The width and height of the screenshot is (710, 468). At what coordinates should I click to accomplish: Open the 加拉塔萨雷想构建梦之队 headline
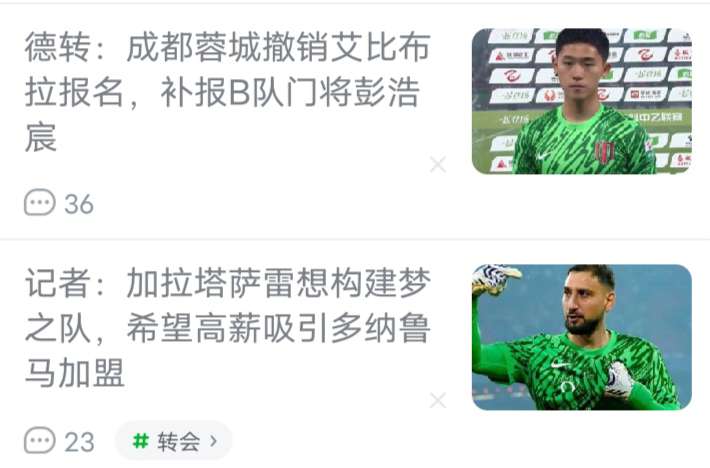click(228, 328)
